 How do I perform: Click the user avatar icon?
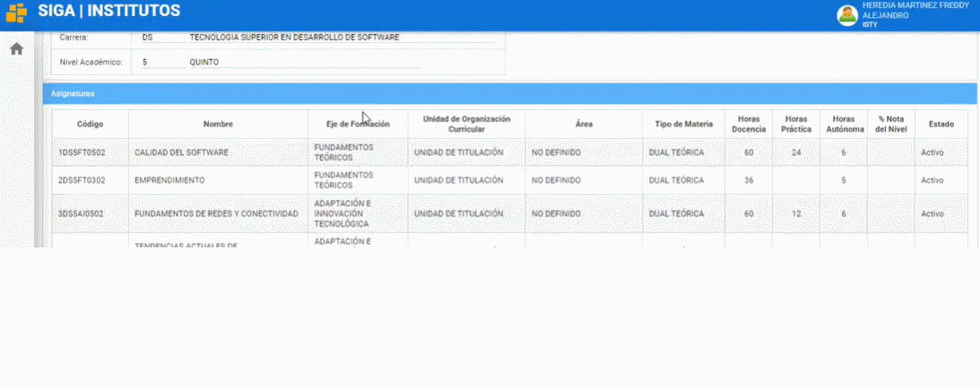846,15
